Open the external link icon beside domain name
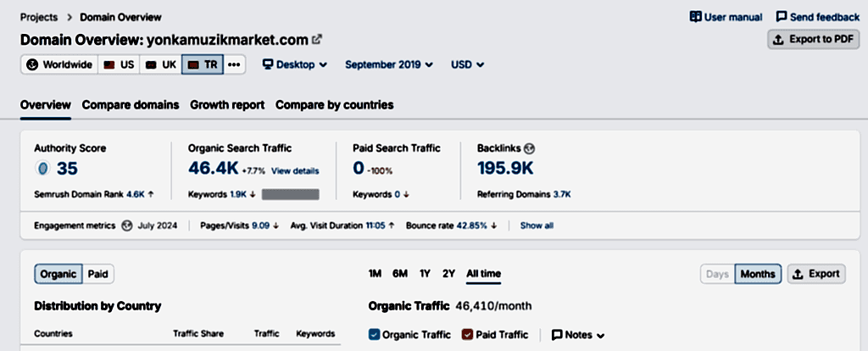868x351 pixels. (x=317, y=40)
